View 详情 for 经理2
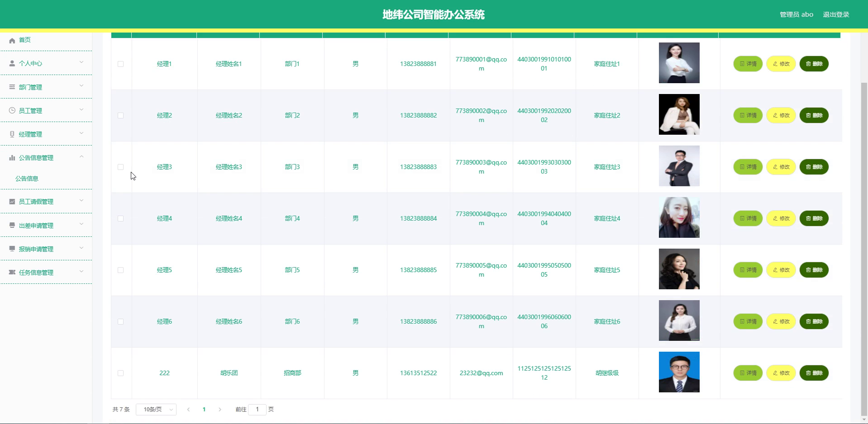868x424 pixels. (748, 115)
